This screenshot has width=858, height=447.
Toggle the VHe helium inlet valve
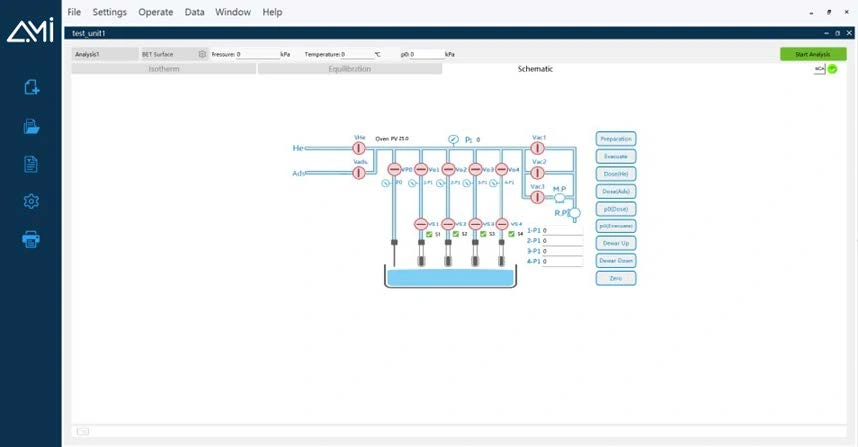point(359,148)
